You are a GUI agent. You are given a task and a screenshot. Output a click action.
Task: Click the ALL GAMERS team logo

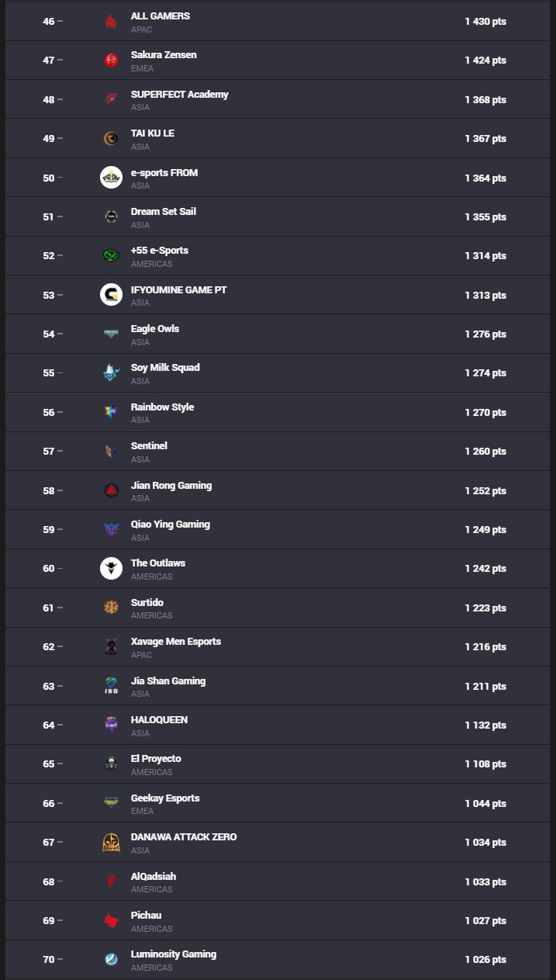pyautogui.click(x=111, y=22)
